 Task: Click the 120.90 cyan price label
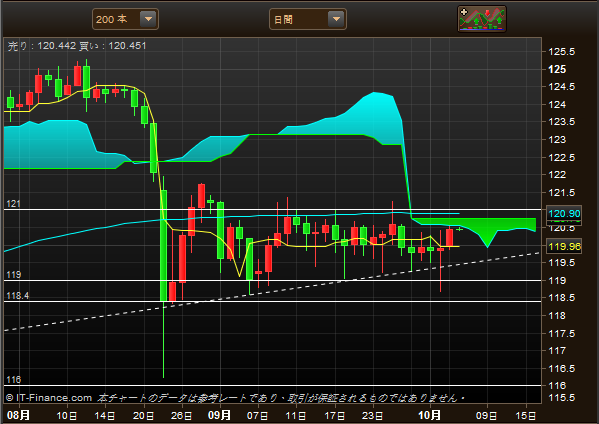pos(564,214)
